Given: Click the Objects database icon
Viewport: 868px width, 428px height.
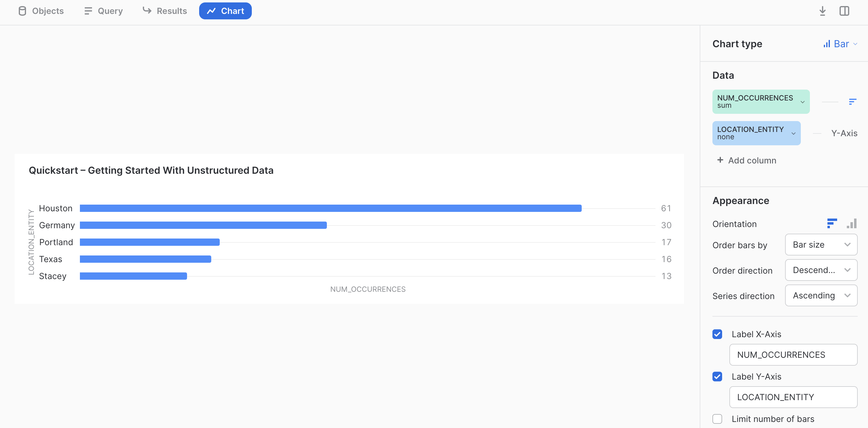Looking at the screenshot, I should 22,11.
